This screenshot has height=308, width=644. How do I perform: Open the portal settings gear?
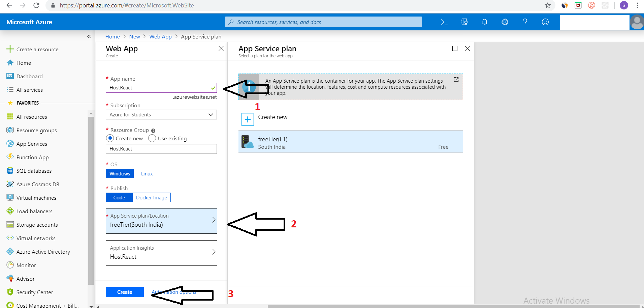pyautogui.click(x=505, y=22)
